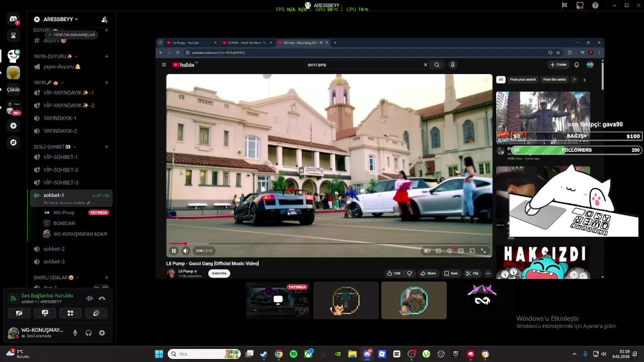The height and width of the screenshot is (362, 644).
Task: Save video to playlist
Action: (451, 274)
